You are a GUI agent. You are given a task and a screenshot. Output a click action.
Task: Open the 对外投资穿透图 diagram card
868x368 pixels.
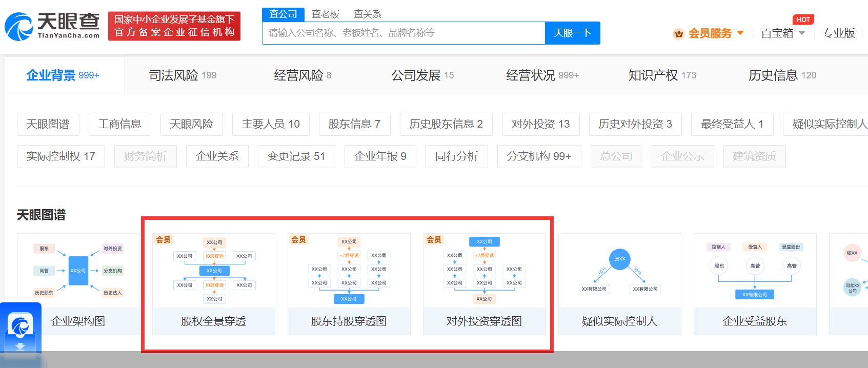point(485,285)
